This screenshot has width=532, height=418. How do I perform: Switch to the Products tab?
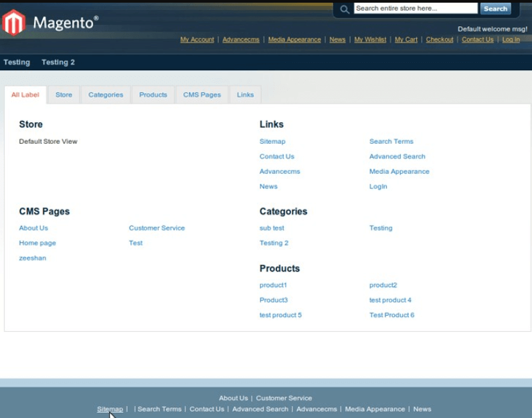pos(153,95)
